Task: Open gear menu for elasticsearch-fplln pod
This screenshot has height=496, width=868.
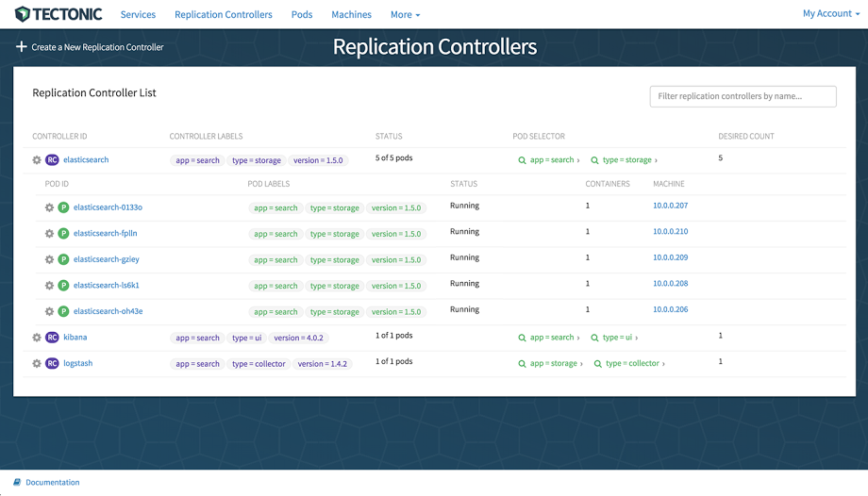Action: (x=49, y=234)
